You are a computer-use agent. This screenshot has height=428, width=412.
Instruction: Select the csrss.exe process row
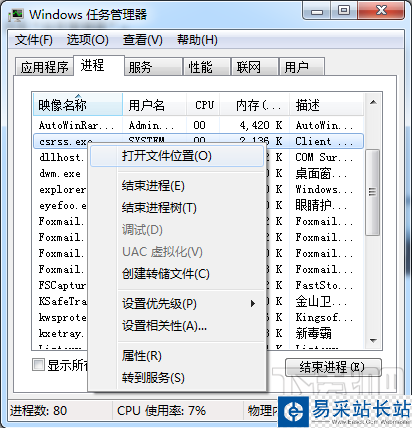pyautogui.click(x=198, y=141)
